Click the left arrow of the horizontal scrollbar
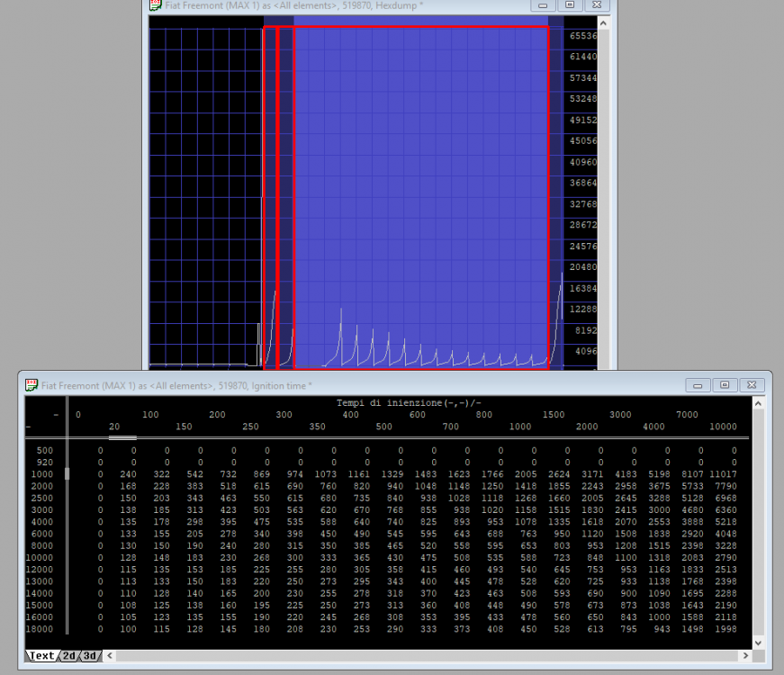This screenshot has width=784, height=675. click(x=110, y=656)
